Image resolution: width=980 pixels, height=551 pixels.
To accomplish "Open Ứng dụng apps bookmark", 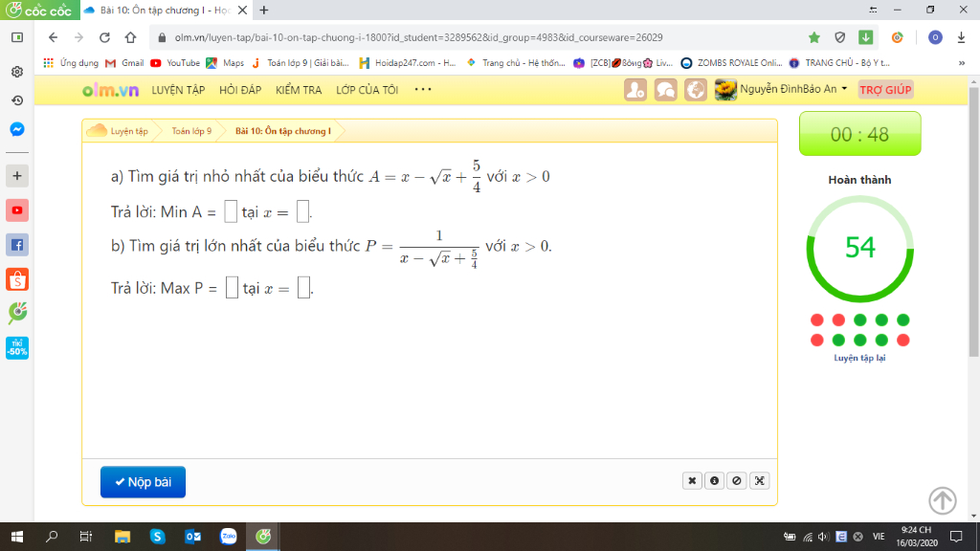I will click(71, 63).
